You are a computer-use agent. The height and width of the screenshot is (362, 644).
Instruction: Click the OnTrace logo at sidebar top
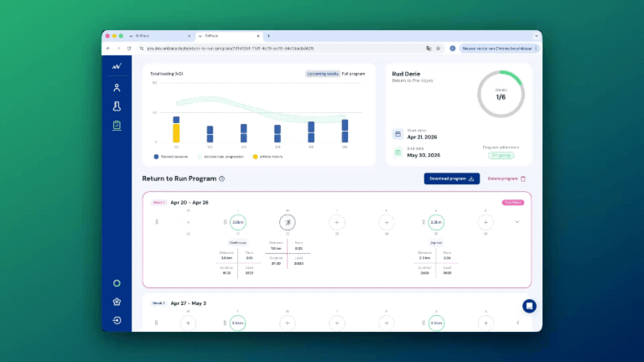117,66
